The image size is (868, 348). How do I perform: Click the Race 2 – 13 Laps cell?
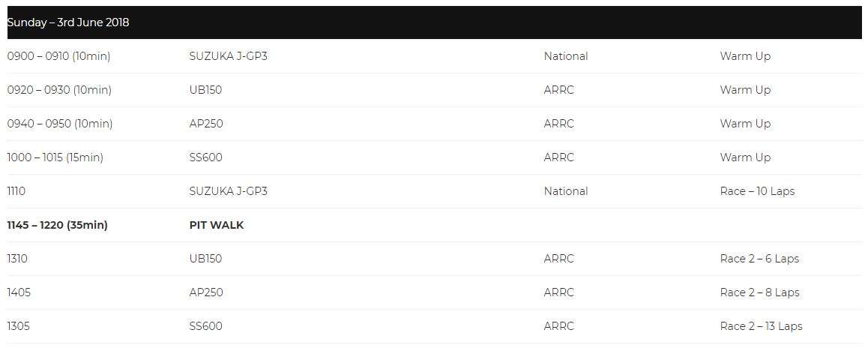[761, 326]
